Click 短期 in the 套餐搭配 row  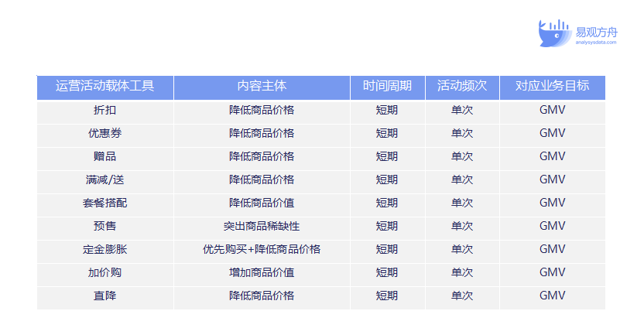point(387,203)
